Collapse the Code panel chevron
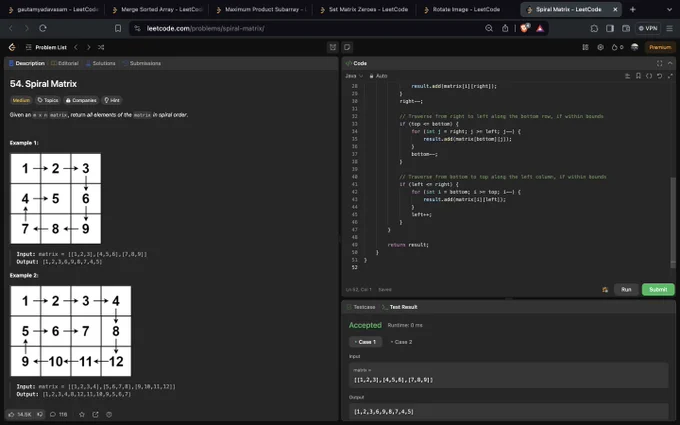 point(670,63)
